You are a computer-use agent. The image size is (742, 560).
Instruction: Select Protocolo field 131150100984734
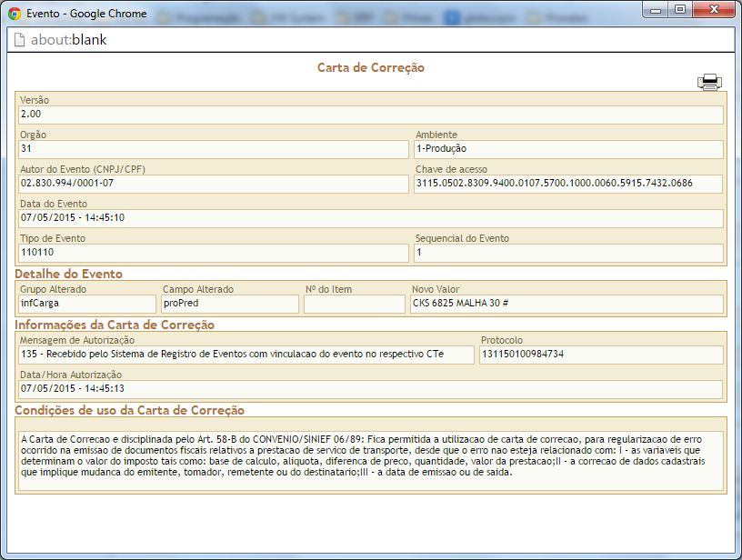pyautogui.click(x=601, y=355)
